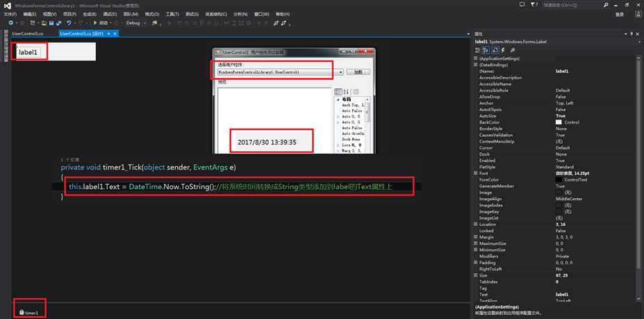Open the Tools menu

click(172, 14)
